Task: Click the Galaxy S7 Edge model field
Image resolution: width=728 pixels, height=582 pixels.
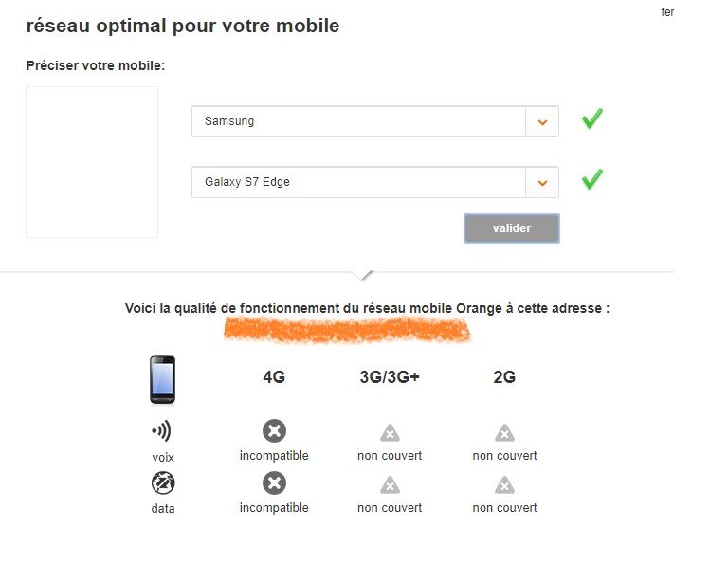Action: click(x=358, y=182)
